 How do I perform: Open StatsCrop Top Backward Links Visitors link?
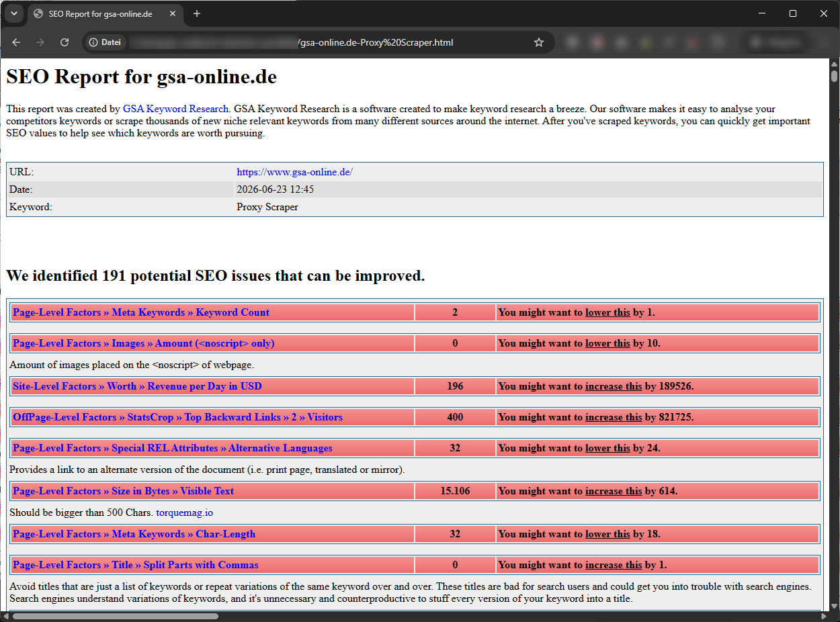pyautogui.click(x=177, y=417)
